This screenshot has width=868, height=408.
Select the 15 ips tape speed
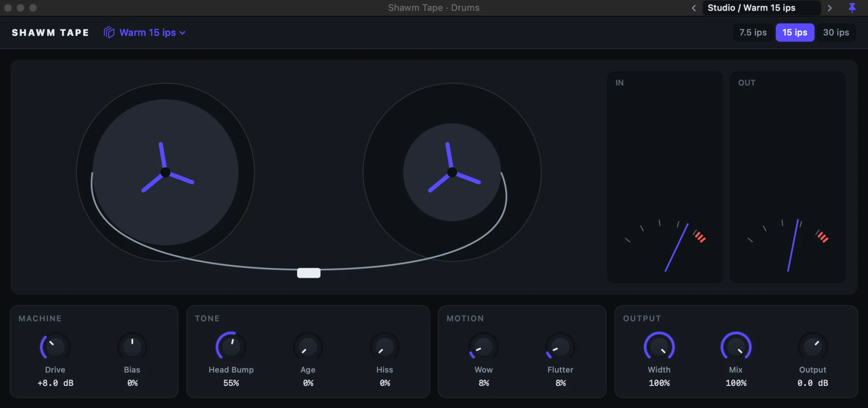tap(795, 32)
